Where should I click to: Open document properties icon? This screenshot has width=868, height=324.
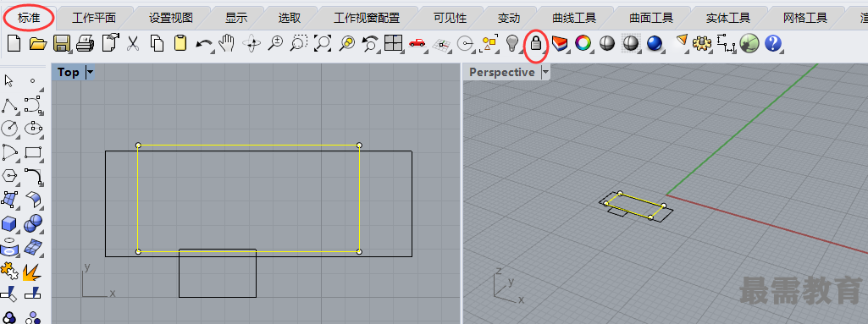(x=109, y=43)
